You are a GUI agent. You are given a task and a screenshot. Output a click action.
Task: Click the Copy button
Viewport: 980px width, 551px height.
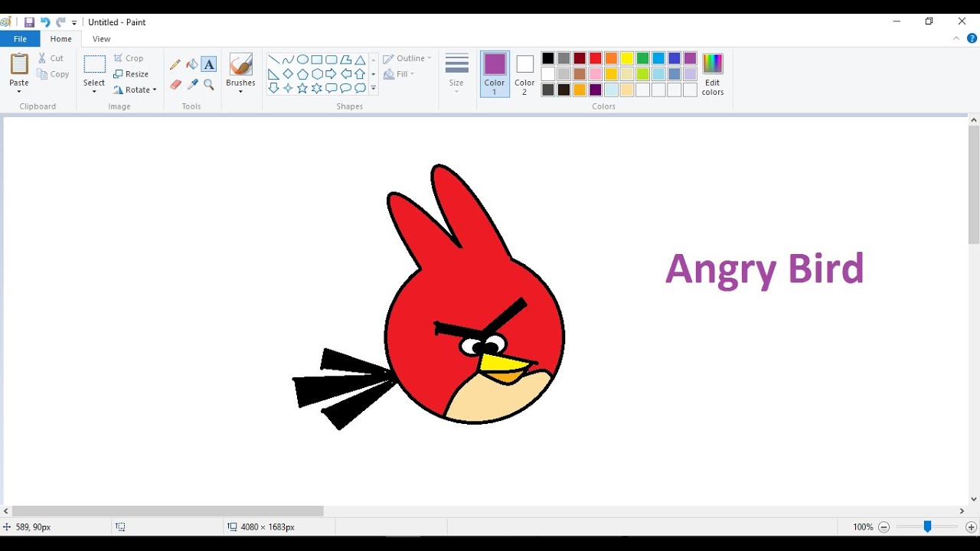pos(53,74)
